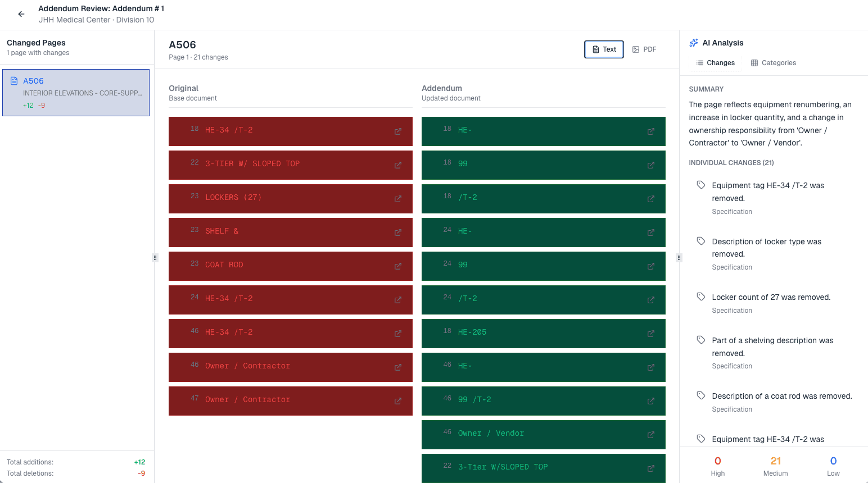Open external link on 3-TIER W/ SLOPED TOP row
This screenshot has width=868, height=483.
pyautogui.click(x=398, y=165)
